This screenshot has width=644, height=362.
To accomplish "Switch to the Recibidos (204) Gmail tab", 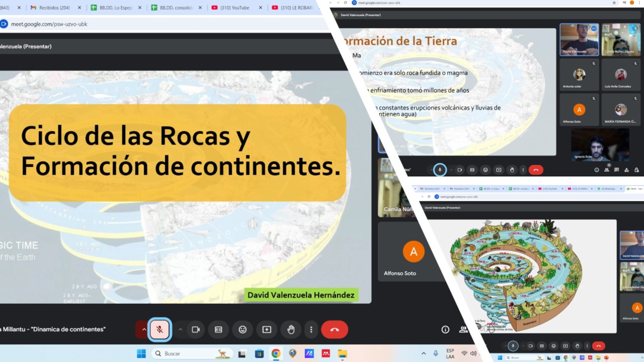I will [54, 8].
